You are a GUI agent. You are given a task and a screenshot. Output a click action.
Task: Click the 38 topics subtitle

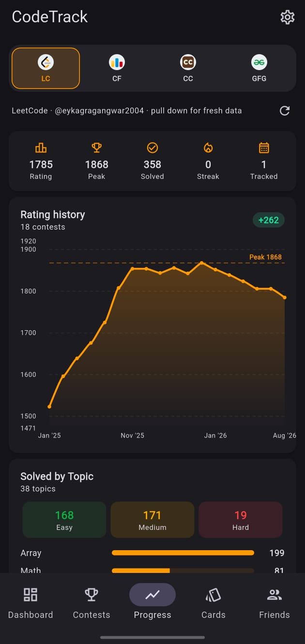(38, 489)
